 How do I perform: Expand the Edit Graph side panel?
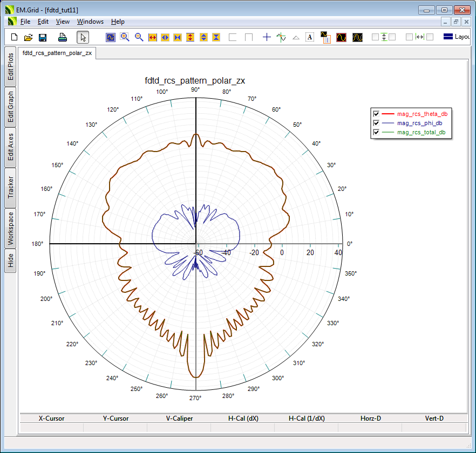click(10, 107)
